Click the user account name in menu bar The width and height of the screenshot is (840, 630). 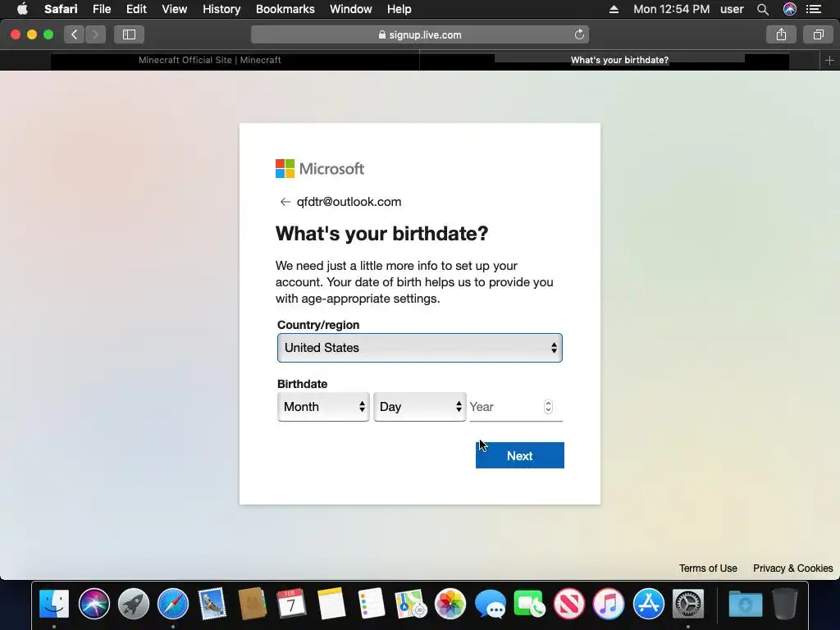732,9
